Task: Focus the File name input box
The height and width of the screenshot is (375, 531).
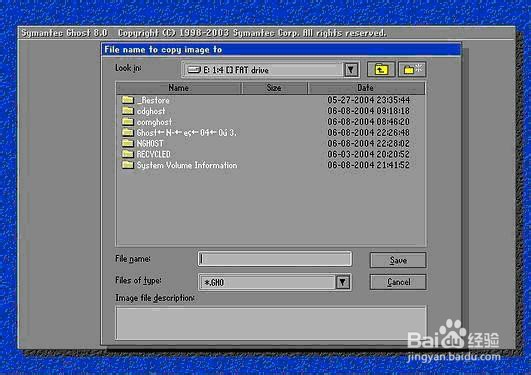Action: point(275,259)
